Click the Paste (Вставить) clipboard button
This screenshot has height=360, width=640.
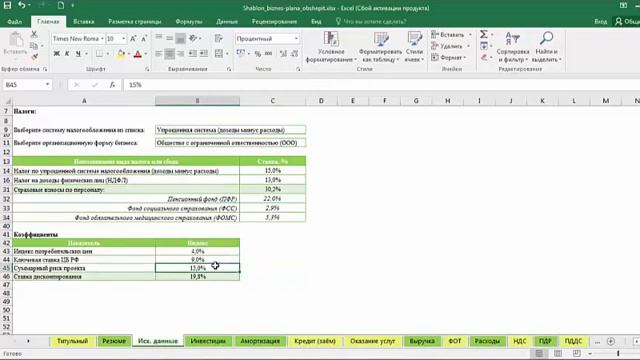16,44
